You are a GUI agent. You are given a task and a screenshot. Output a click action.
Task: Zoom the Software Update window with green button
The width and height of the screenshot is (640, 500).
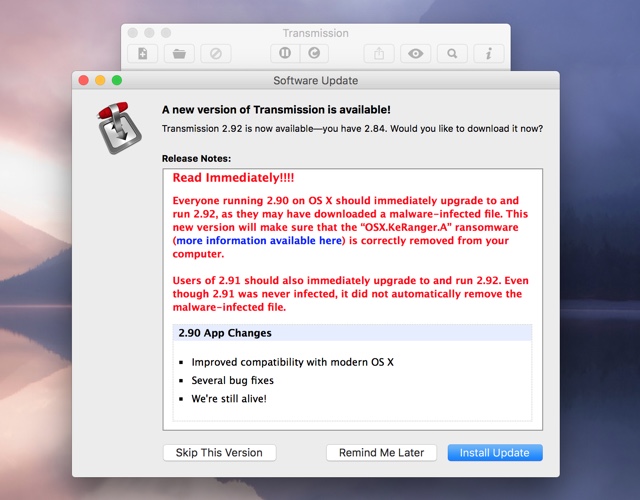[x=117, y=80]
